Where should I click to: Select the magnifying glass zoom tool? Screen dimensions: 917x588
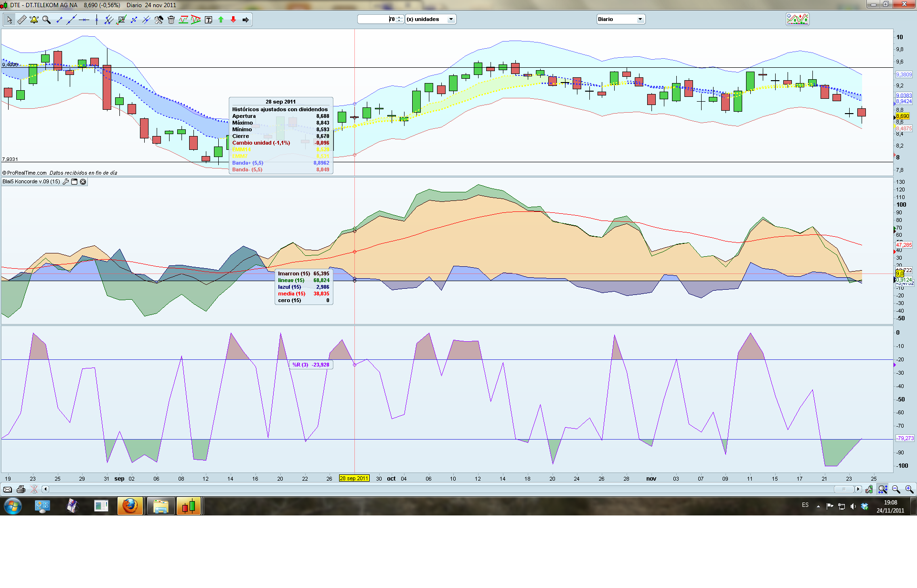tap(46, 20)
